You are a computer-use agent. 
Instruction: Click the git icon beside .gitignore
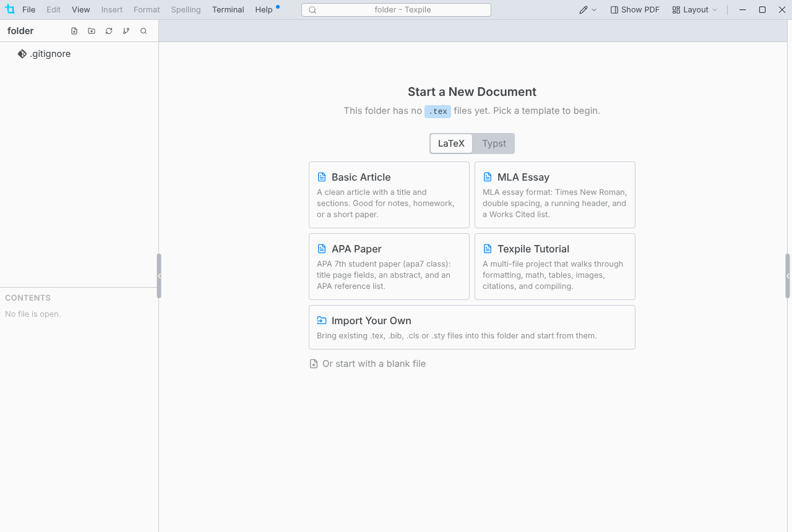click(22, 54)
